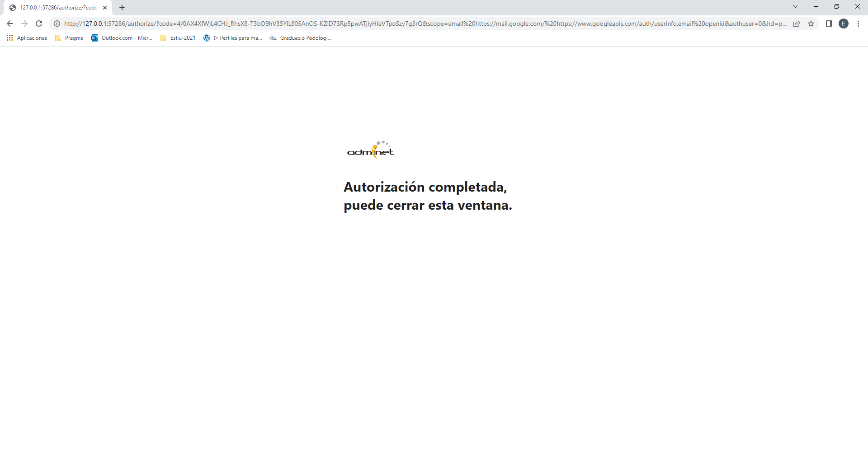View site information icon in address bar
This screenshot has height=470, width=868.
coord(57,23)
